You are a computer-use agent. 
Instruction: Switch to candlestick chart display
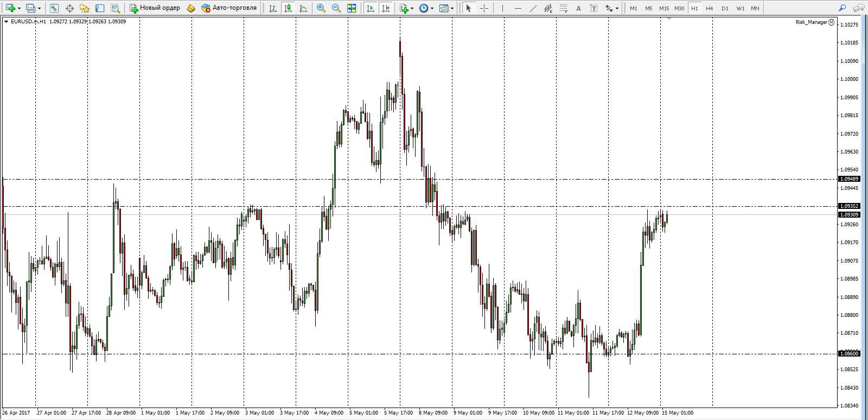tap(288, 8)
